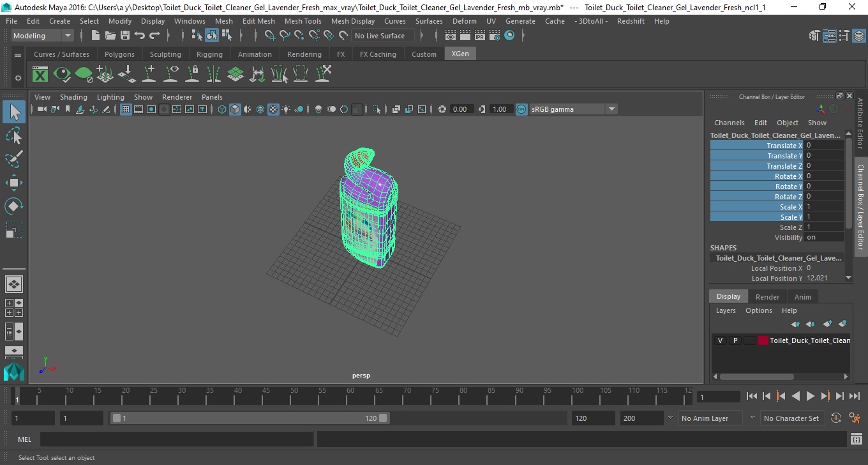Go to the start of the playback range
The height and width of the screenshot is (465, 868).
point(751,396)
